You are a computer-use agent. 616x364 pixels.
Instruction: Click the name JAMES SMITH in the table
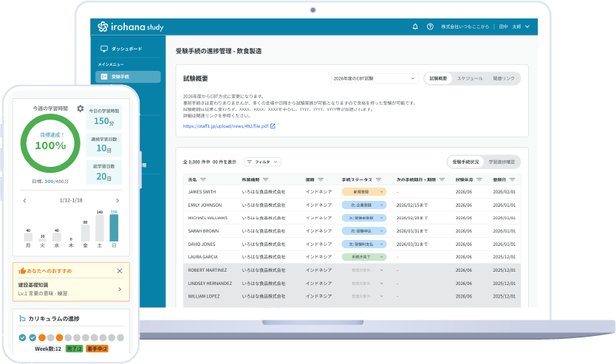202,192
